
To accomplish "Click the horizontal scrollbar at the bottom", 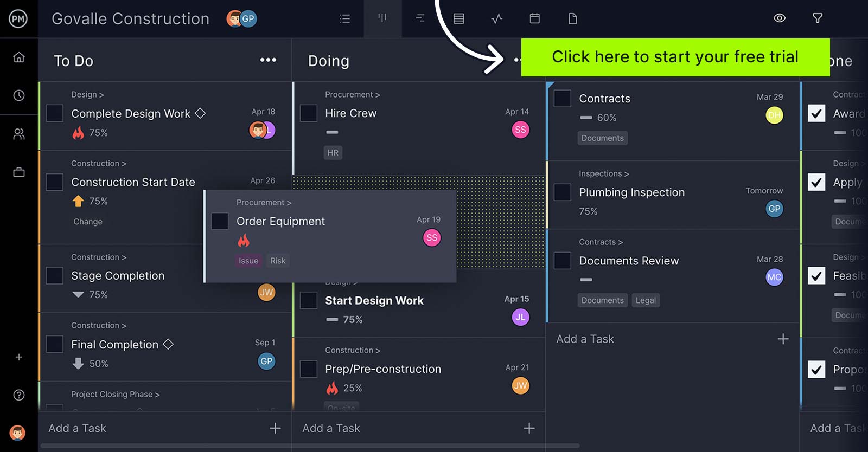I will 309,446.
